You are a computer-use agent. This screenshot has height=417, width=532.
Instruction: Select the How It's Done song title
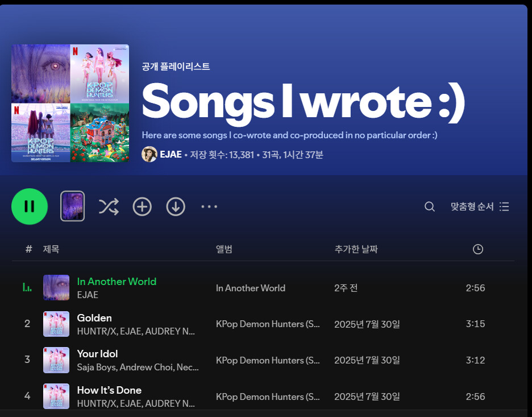pyautogui.click(x=109, y=390)
